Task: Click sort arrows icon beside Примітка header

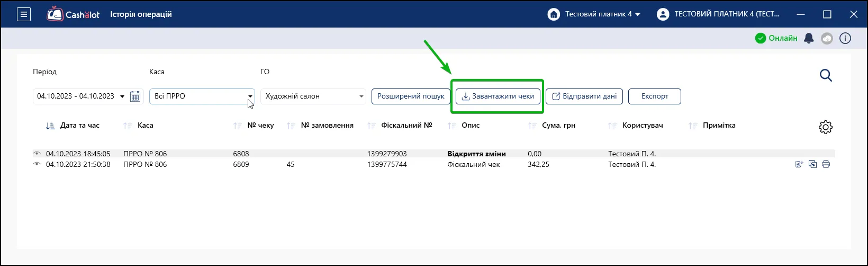Action: point(693,126)
